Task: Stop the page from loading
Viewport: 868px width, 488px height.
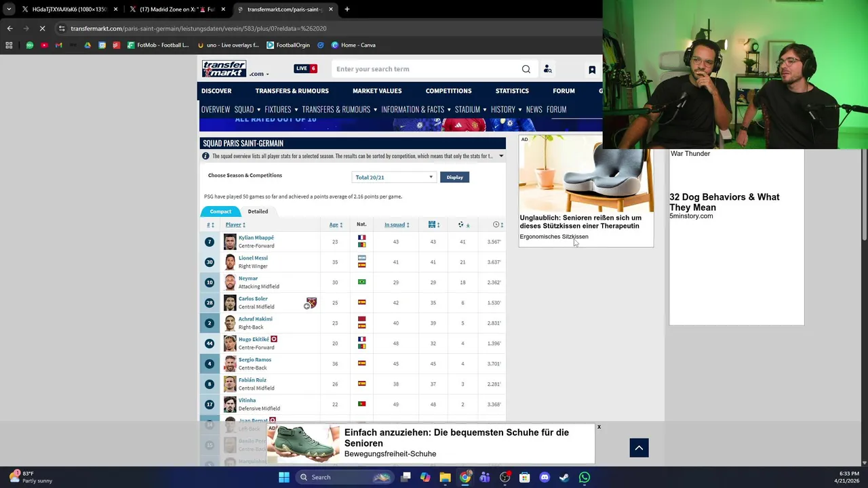Action: pyautogui.click(x=41, y=28)
